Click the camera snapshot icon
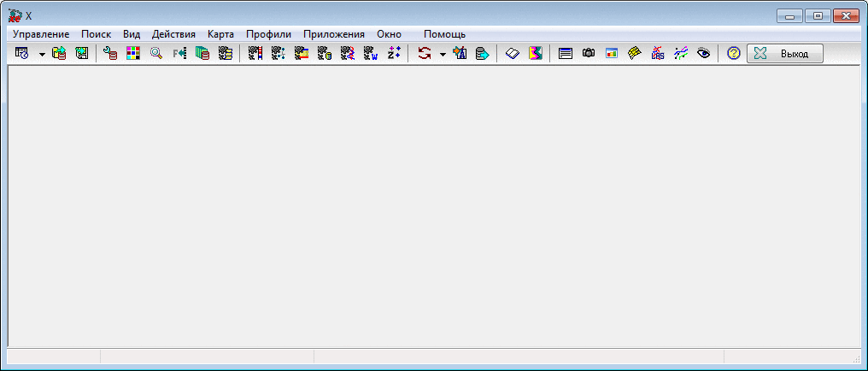Viewport: 868px width, 371px height. pos(589,54)
